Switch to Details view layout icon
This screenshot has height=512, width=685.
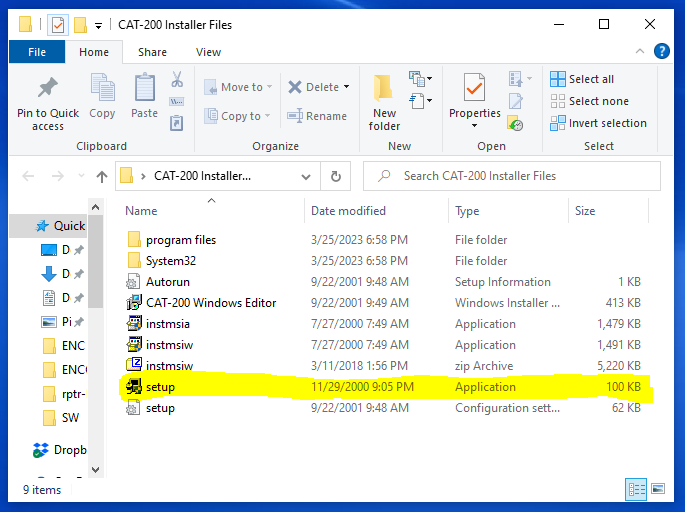636,489
